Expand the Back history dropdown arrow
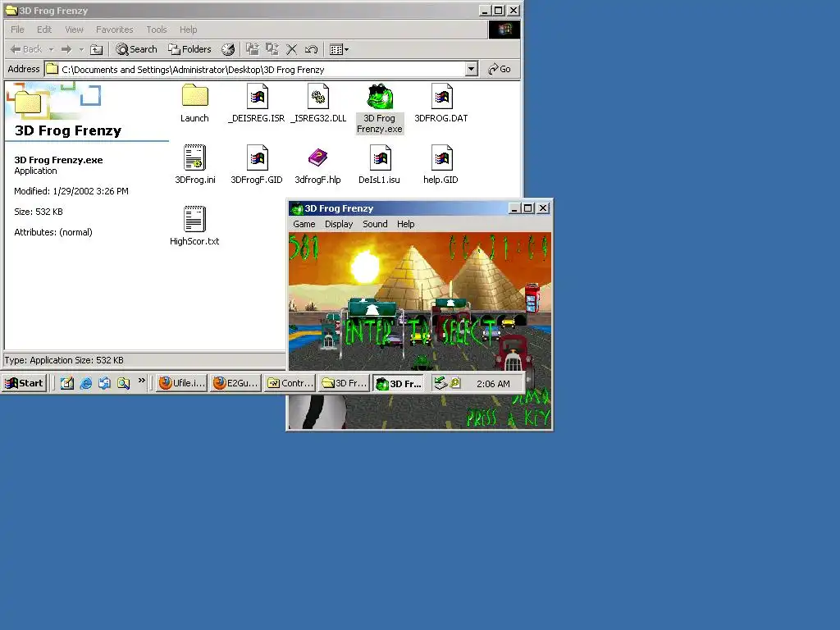Image resolution: width=840 pixels, height=630 pixels. click(52, 49)
